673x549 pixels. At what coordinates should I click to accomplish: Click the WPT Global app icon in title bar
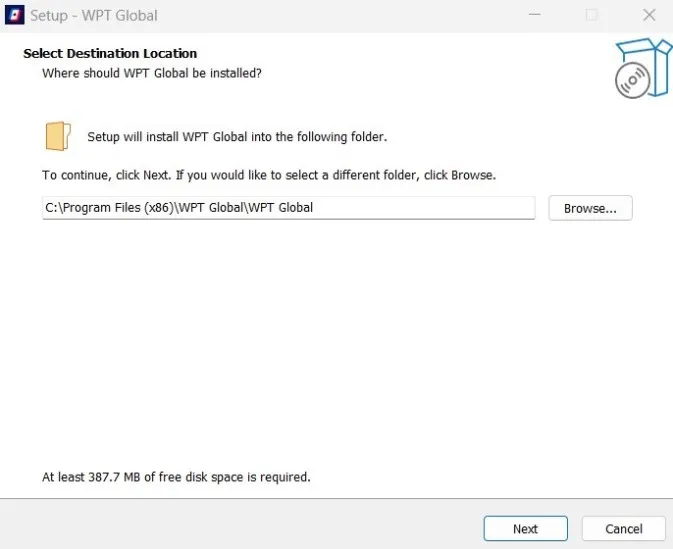15,15
